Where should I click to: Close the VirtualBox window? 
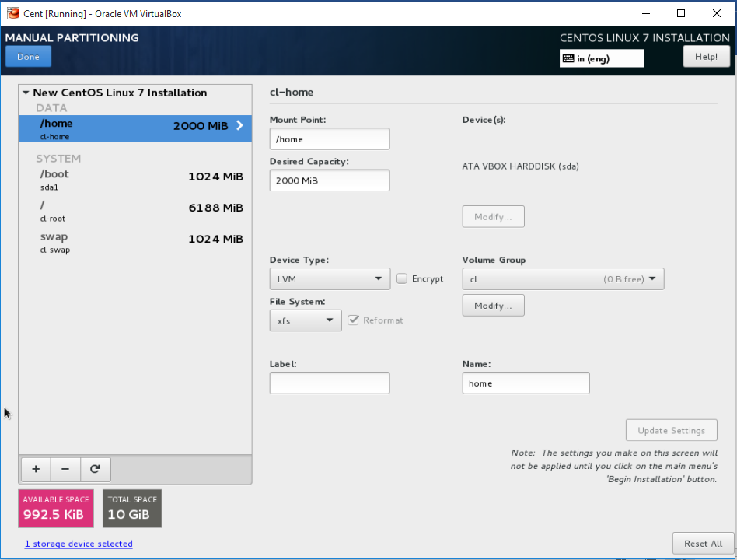(x=716, y=13)
